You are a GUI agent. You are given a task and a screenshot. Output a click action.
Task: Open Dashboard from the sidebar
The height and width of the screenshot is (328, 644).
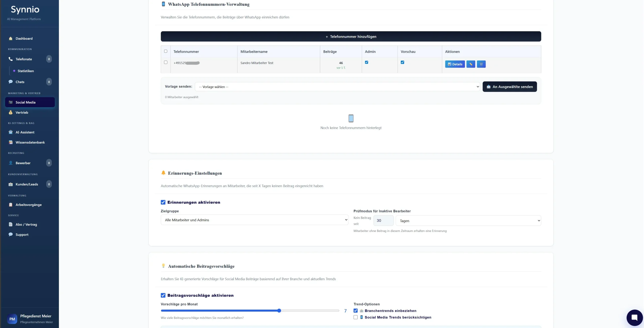click(24, 39)
